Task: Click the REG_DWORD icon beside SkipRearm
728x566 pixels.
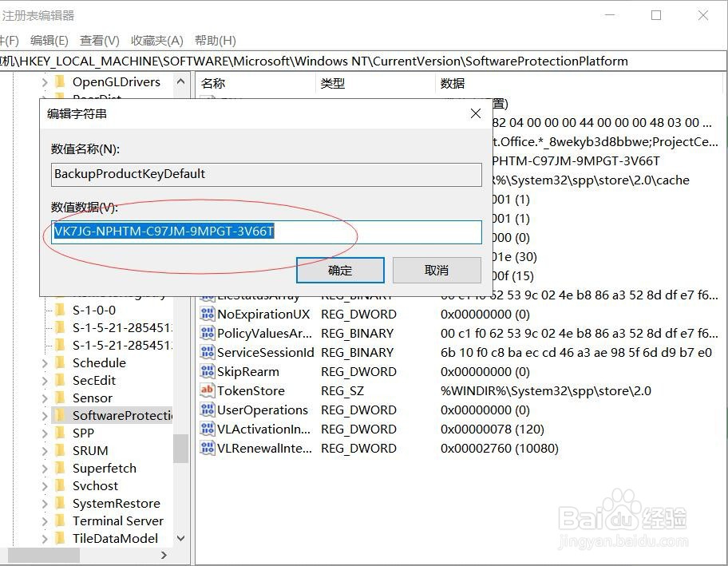Action: pos(206,371)
